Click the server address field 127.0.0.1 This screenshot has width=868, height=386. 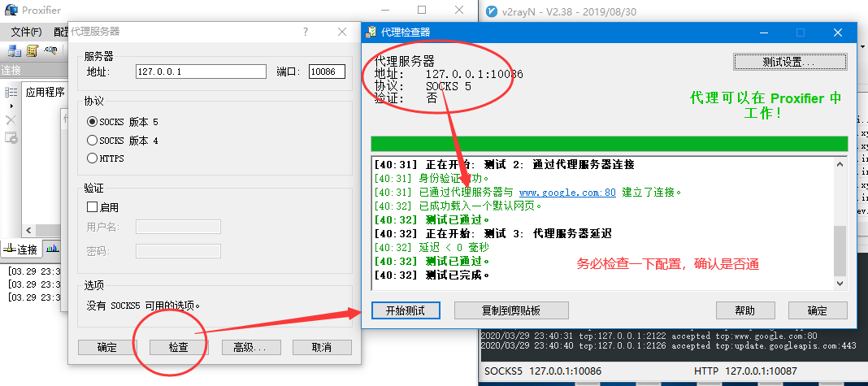pyautogui.click(x=201, y=72)
